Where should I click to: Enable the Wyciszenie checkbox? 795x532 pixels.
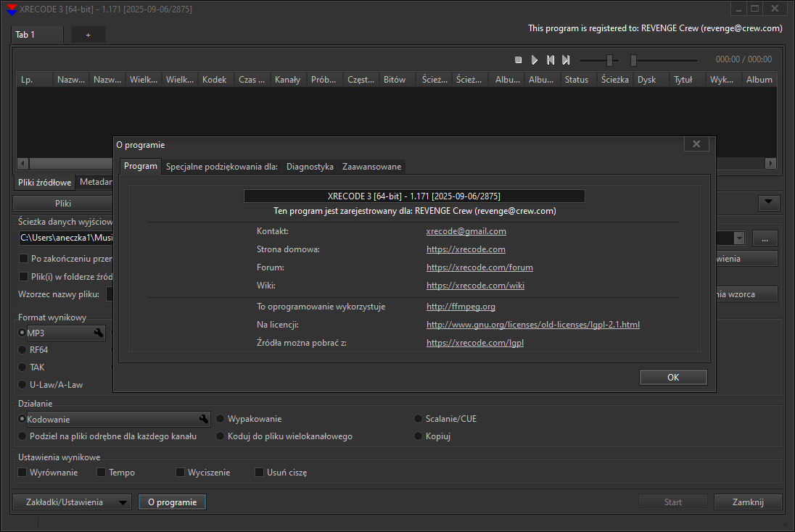(x=180, y=473)
